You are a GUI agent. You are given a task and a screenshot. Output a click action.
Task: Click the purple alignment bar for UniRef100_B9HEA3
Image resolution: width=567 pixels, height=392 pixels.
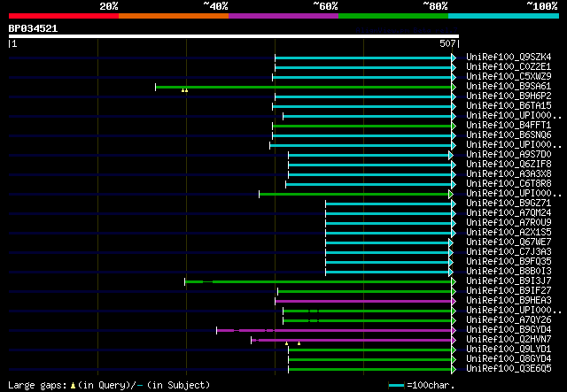point(363,302)
